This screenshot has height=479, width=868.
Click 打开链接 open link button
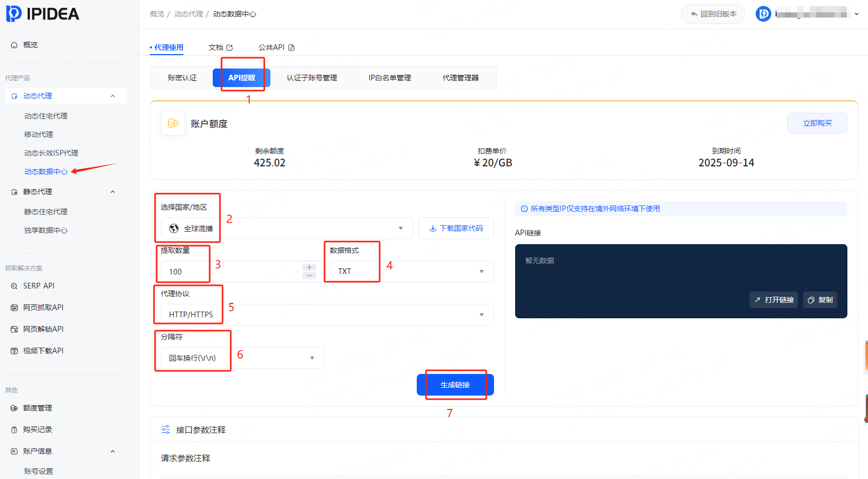[x=773, y=300]
